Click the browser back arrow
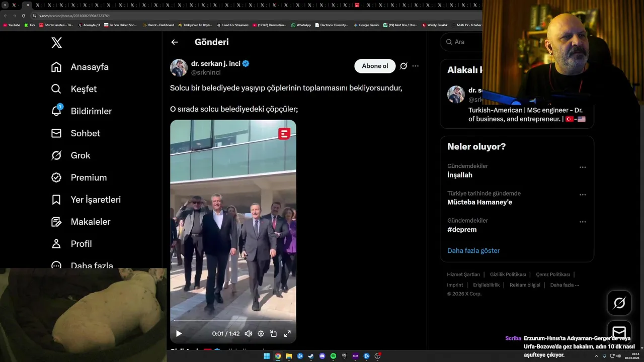 (6, 16)
